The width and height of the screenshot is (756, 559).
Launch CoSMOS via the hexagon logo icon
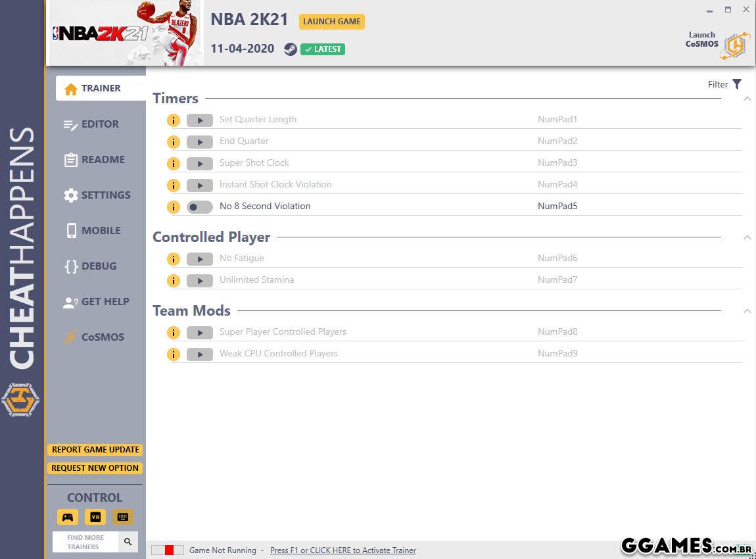click(x=735, y=45)
